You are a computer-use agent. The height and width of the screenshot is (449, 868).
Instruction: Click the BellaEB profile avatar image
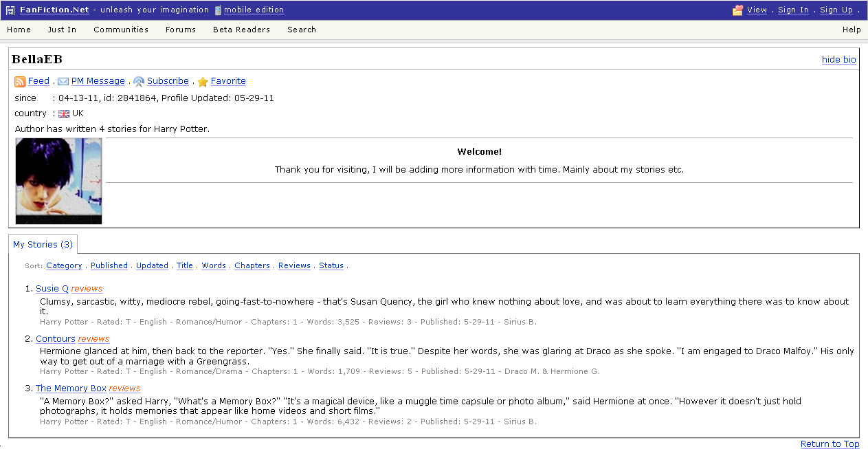tap(58, 181)
